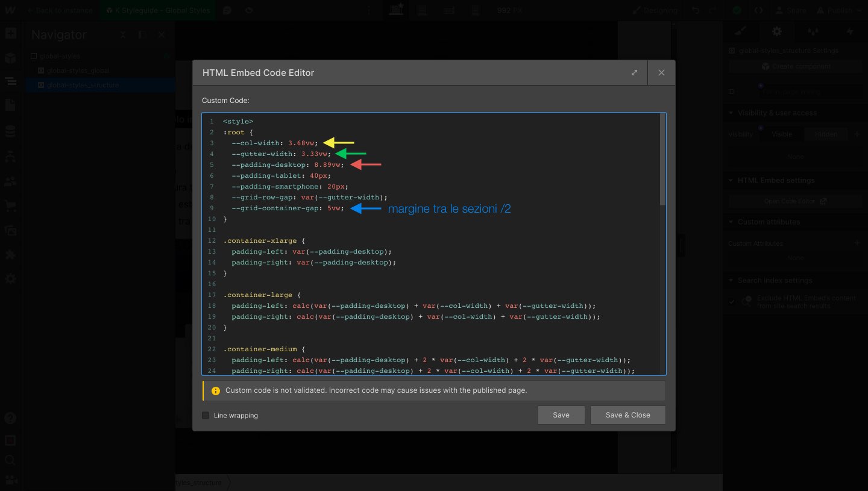Open the export code icon
The image size is (868, 491).
pyautogui.click(x=758, y=10)
